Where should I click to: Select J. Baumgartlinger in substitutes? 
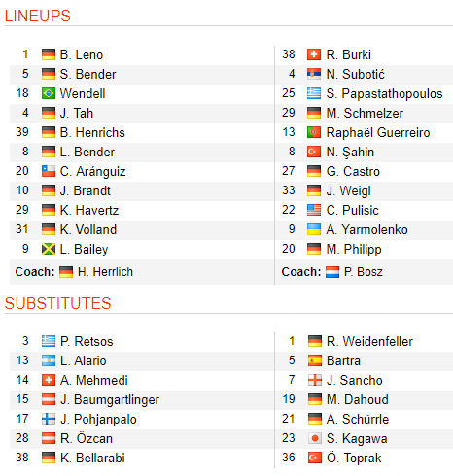pyautogui.click(x=110, y=400)
